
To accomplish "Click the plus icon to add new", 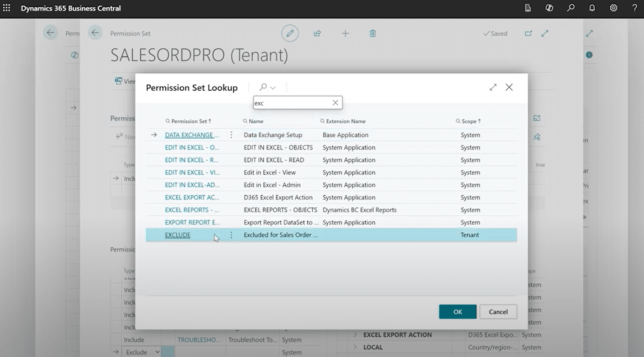I will [345, 33].
